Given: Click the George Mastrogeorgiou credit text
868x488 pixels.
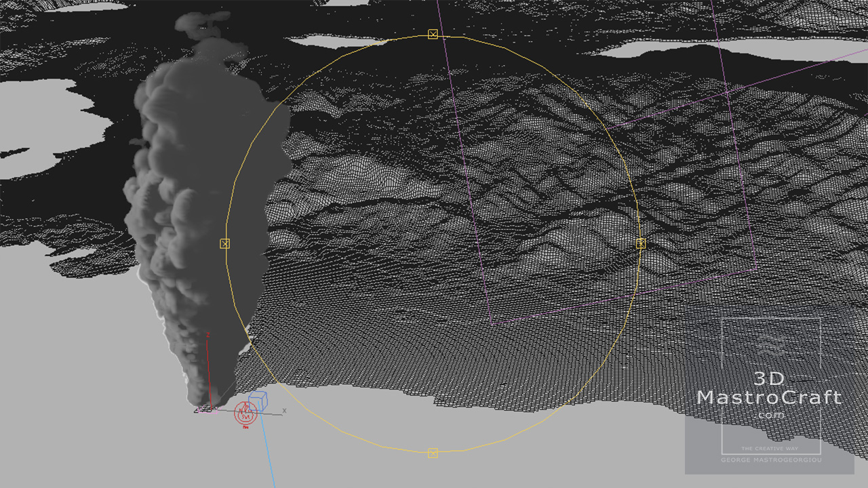Looking at the screenshot, I should pyautogui.click(x=770, y=460).
